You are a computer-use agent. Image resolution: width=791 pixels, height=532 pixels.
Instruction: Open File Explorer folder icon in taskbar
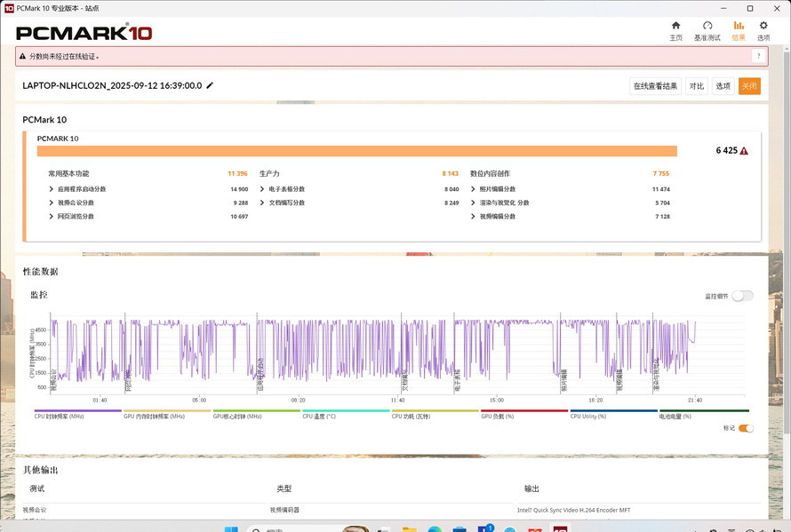[x=409, y=529]
